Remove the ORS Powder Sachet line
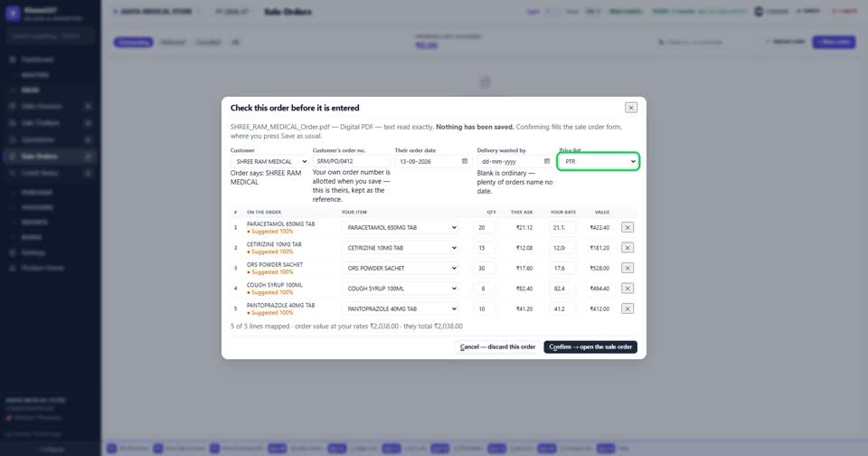The image size is (868, 456). pyautogui.click(x=627, y=268)
